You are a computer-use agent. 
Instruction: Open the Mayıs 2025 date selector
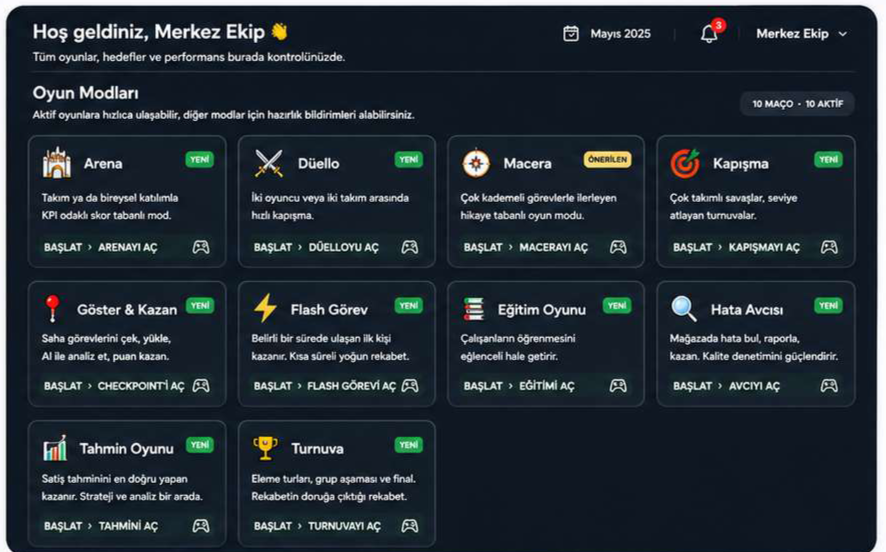tap(607, 34)
